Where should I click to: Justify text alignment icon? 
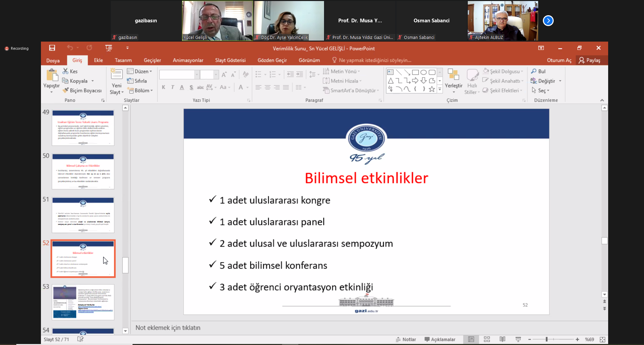(286, 87)
